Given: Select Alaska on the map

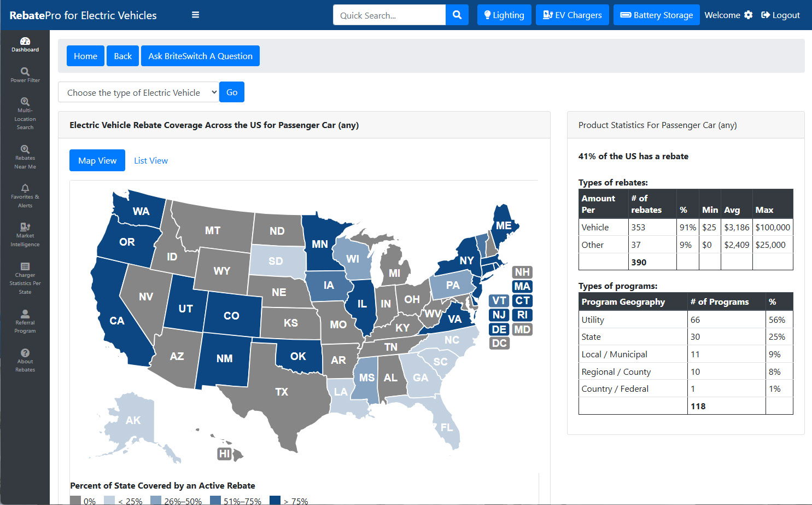Looking at the screenshot, I should [x=133, y=420].
